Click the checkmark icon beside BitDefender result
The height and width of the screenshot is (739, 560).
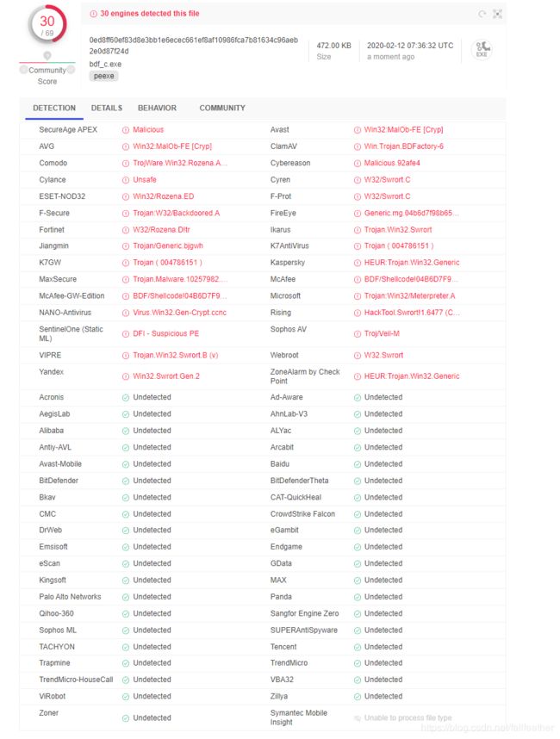pyautogui.click(x=126, y=481)
